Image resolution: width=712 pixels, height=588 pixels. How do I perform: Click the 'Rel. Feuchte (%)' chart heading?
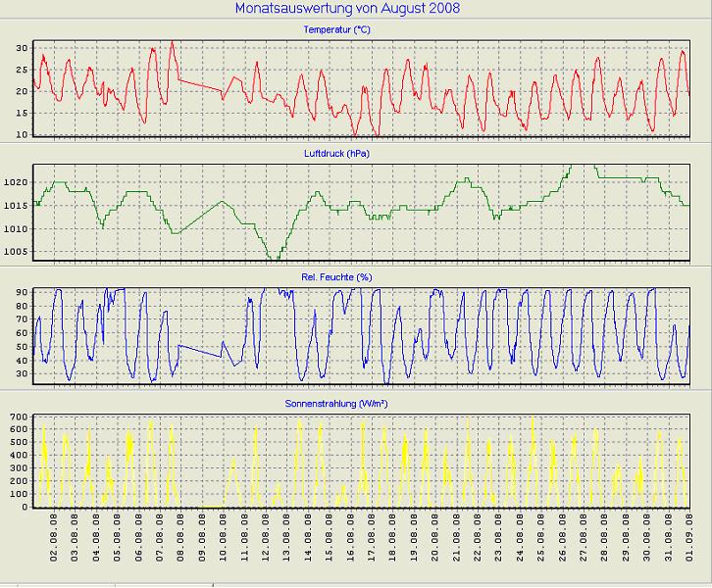(337, 277)
